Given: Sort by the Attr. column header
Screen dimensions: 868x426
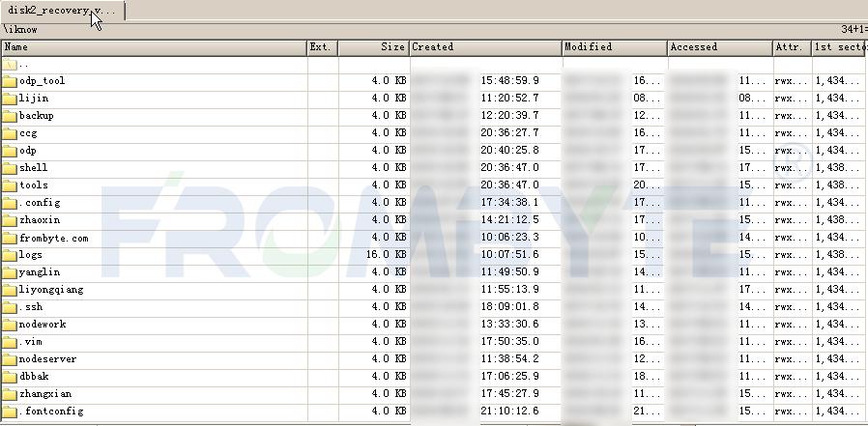Looking at the screenshot, I should 793,47.
